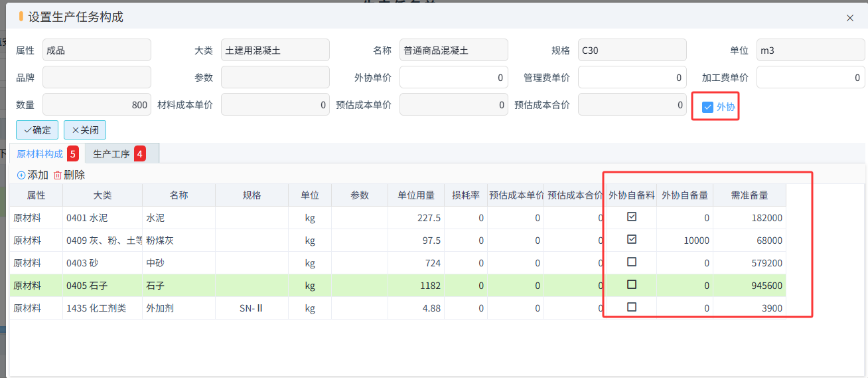Click the 规格 field showing C30
868x378 pixels.
[x=632, y=50]
